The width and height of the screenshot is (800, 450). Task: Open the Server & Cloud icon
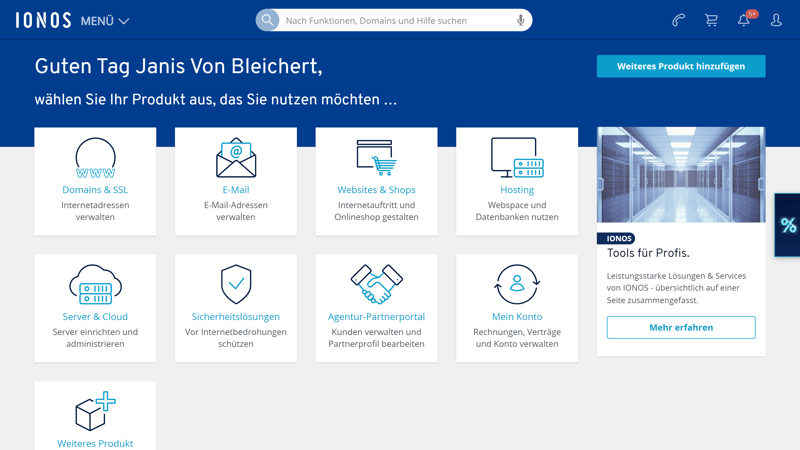(95, 285)
